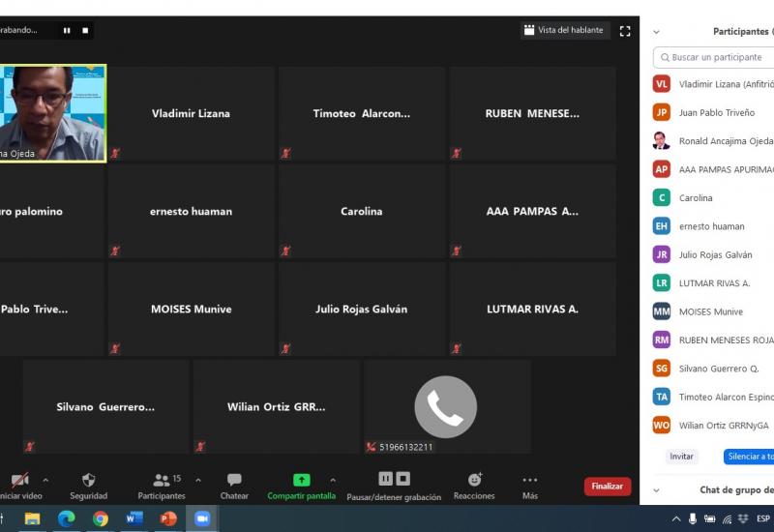
Task: Expand the arrow beside Participantes
Action: tap(198, 480)
